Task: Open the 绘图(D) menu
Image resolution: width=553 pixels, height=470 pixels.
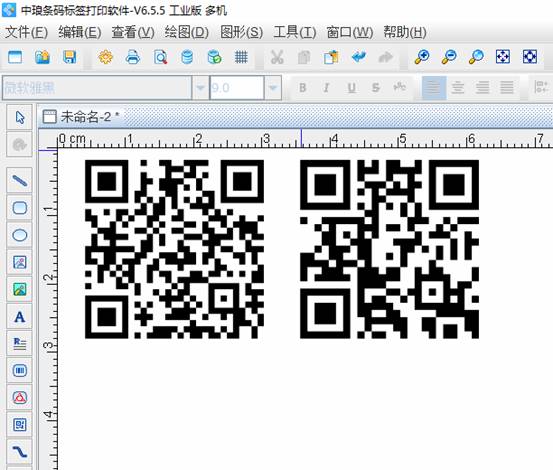Action: pos(187,32)
